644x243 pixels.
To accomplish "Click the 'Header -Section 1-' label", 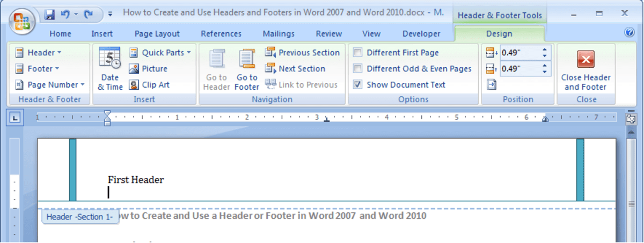I will pyautogui.click(x=80, y=217).
